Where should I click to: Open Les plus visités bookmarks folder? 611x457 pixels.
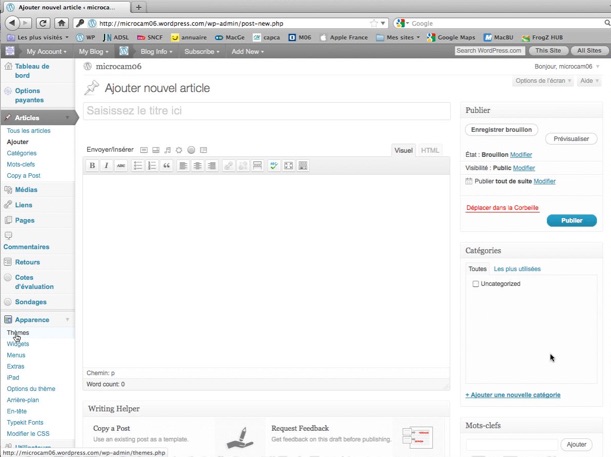pyautogui.click(x=38, y=37)
